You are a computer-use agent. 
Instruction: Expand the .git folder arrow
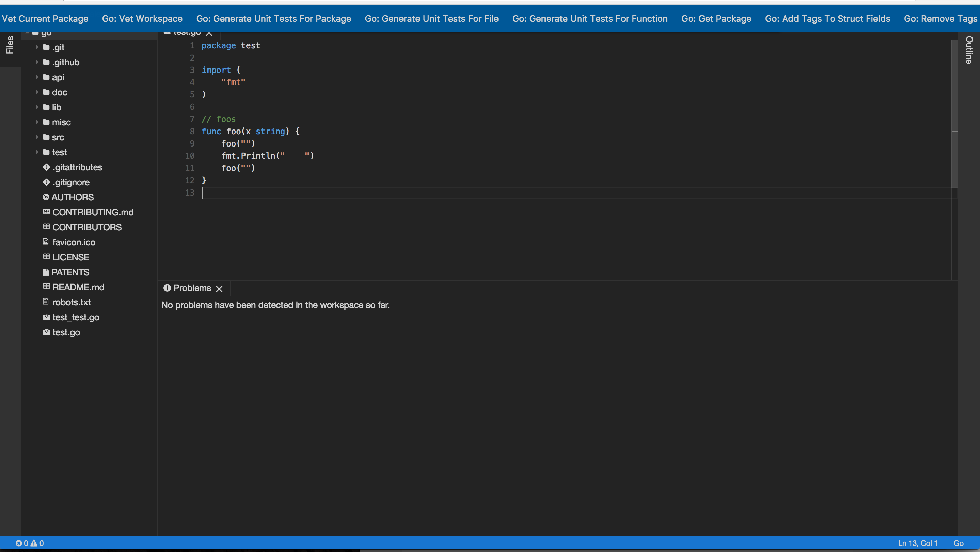[x=37, y=47]
